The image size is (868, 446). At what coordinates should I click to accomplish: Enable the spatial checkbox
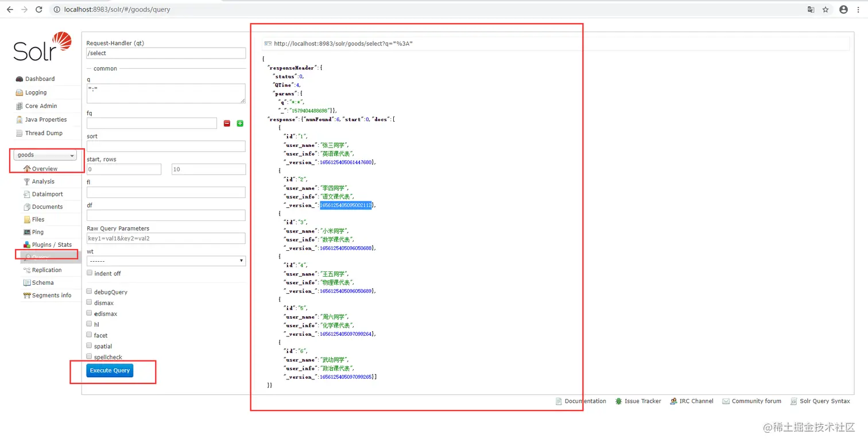(x=89, y=346)
